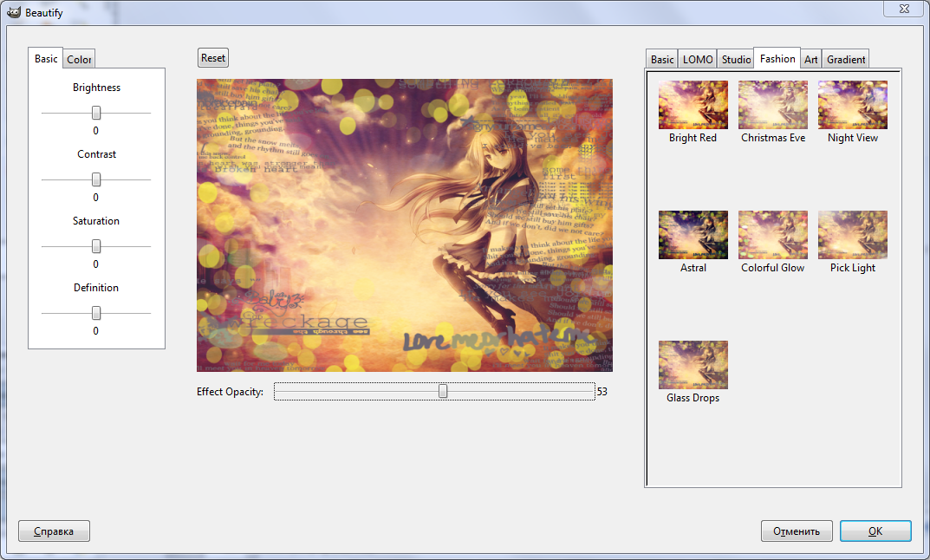Confirm with the OK button
This screenshot has height=560, width=930.
pos(875,531)
